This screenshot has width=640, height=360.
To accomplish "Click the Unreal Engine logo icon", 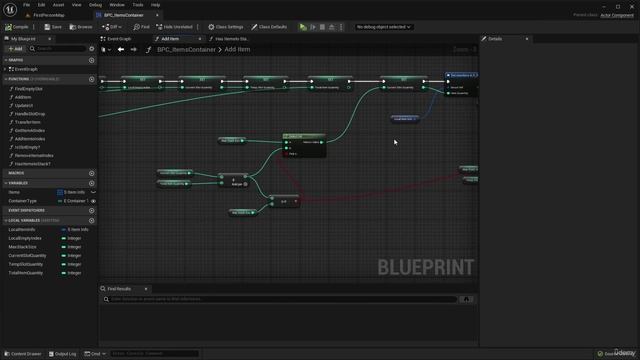I will (x=10, y=9).
